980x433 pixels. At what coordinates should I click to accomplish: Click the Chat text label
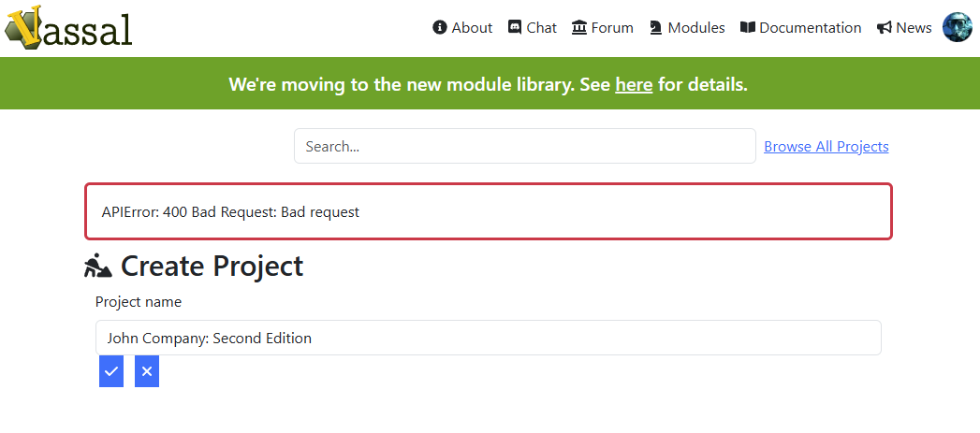click(541, 27)
